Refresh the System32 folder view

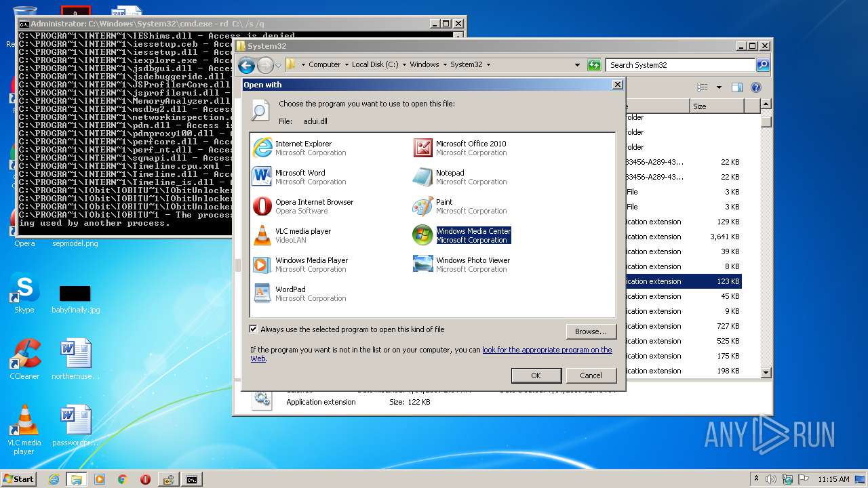[594, 65]
